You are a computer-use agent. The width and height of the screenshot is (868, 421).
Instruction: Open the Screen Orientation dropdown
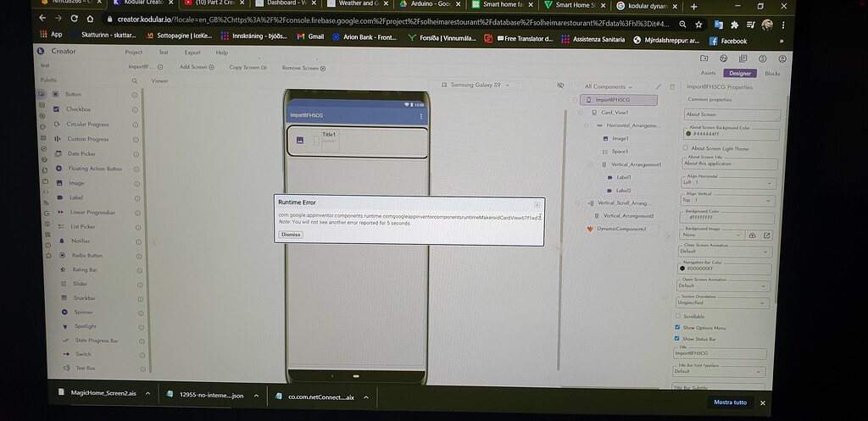(x=722, y=302)
